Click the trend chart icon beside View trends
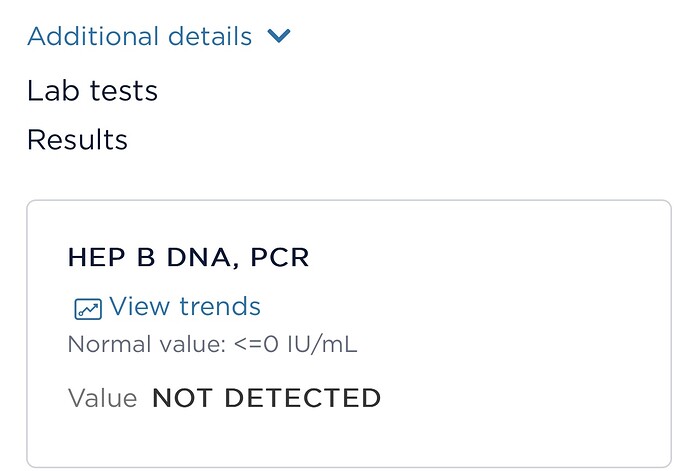The width and height of the screenshot is (690, 471). click(88, 308)
